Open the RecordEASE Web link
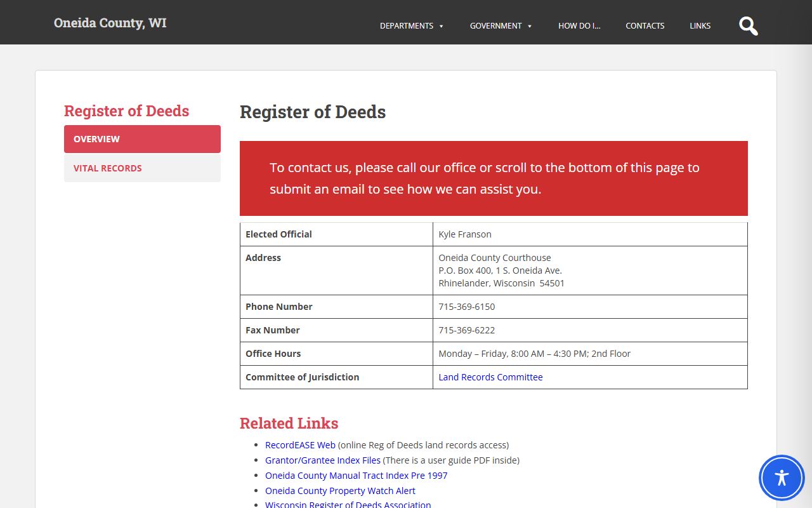 point(300,445)
